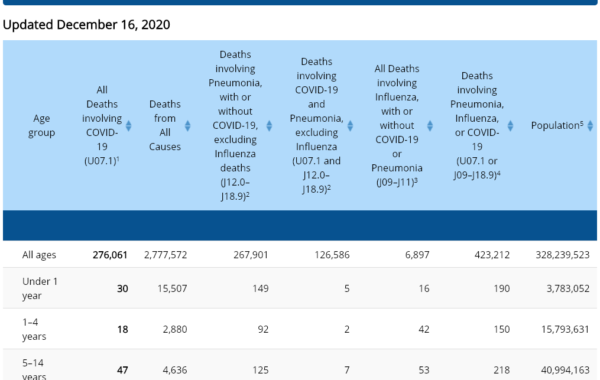The image size is (600, 380).
Task: Click the bold 47 in 5–14 years row
Action: [122, 370]
